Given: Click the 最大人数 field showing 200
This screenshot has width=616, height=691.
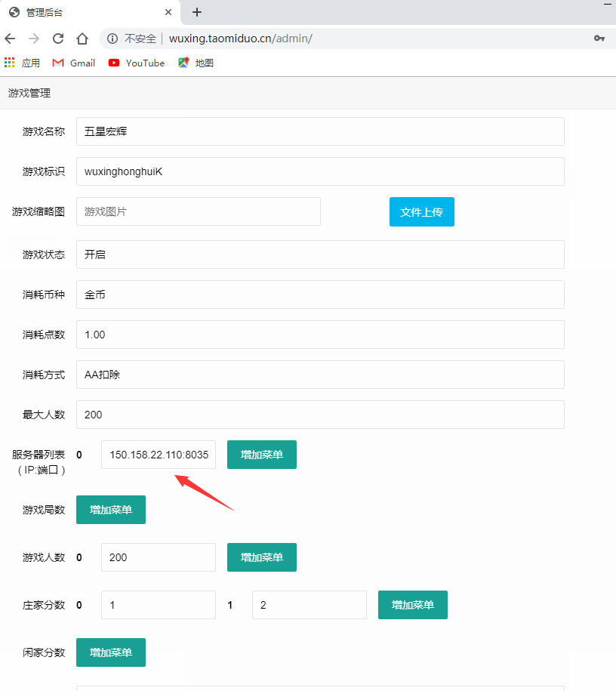Looking at the screenshot, I should [x=320, y=415].
